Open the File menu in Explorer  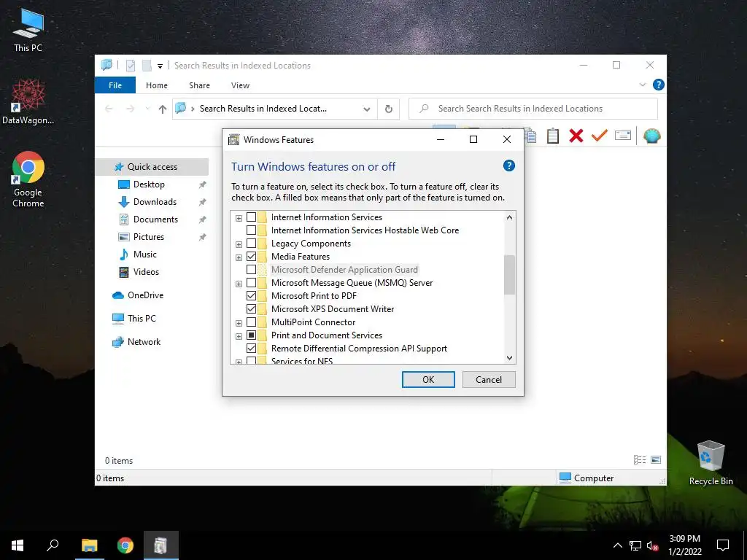click(115, 85)
